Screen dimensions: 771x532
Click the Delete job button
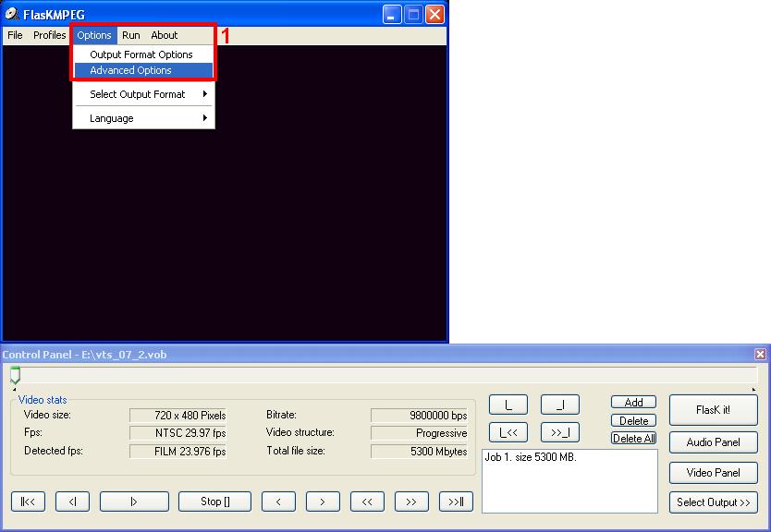(633, 420)
